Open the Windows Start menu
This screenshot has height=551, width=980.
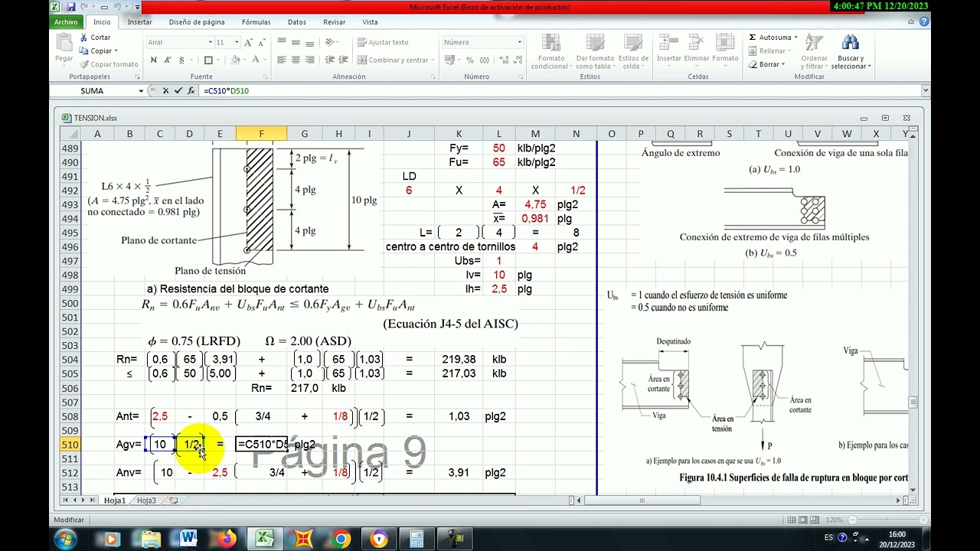point(66,540)
